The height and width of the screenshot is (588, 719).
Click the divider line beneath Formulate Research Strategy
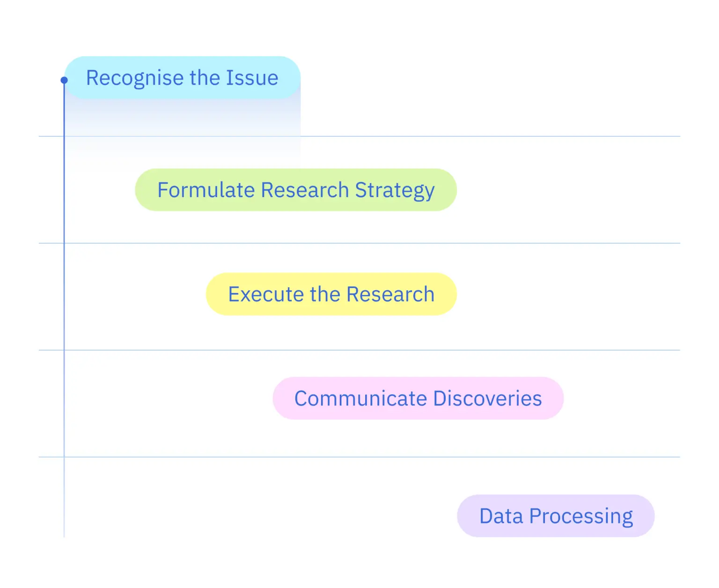coord(359,243)
